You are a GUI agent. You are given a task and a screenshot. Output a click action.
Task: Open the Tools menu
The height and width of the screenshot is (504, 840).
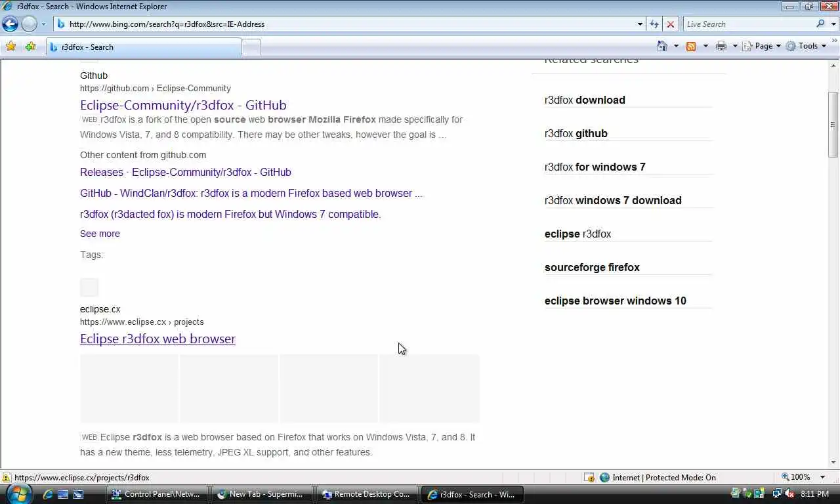click(806, 46)
